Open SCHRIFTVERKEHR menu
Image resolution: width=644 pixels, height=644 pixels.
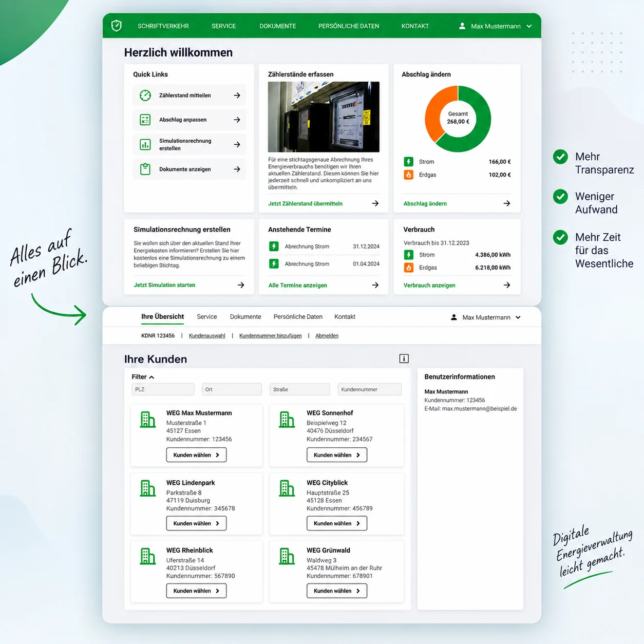pyautogui.click(x=163, y=26)
